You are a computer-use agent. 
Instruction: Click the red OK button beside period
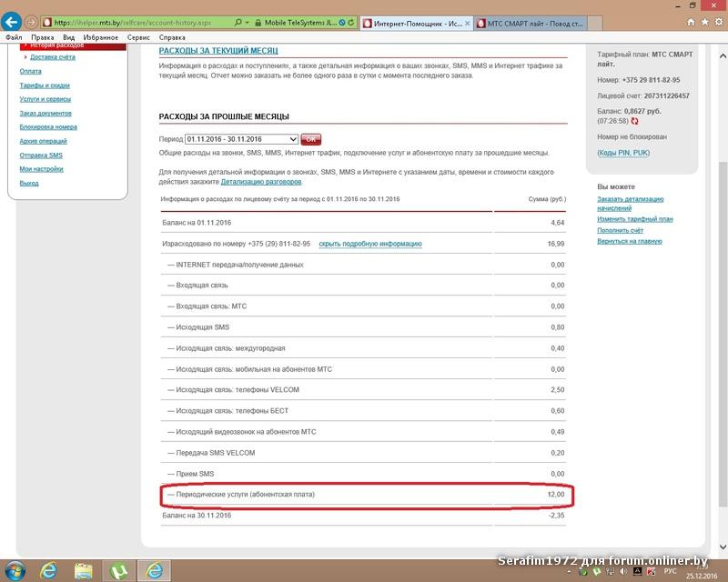coord(311,139)
